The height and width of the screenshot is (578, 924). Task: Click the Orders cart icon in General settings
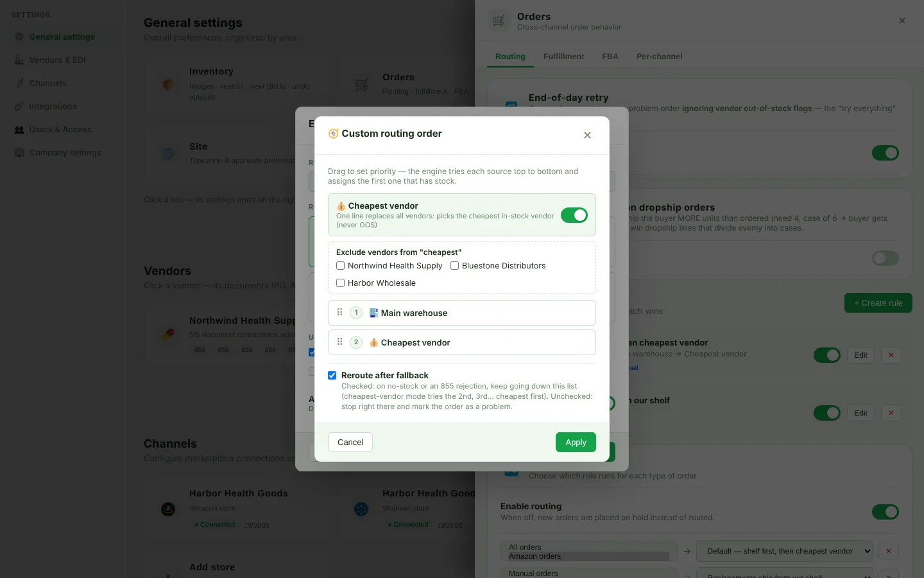pos(361,84)
